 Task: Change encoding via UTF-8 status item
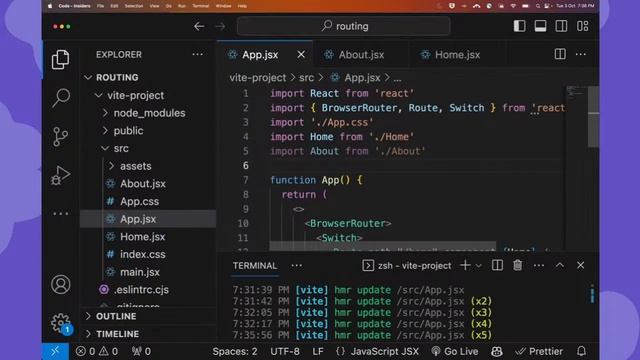point(285,351)
